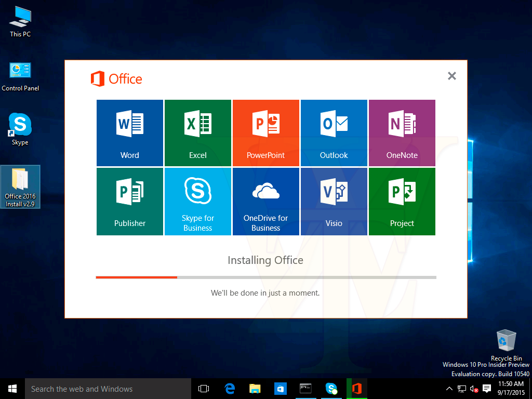Show hidden system tray icons
Image resolution: width=532 pixels, height=399 pixels.
coord(449,389)
